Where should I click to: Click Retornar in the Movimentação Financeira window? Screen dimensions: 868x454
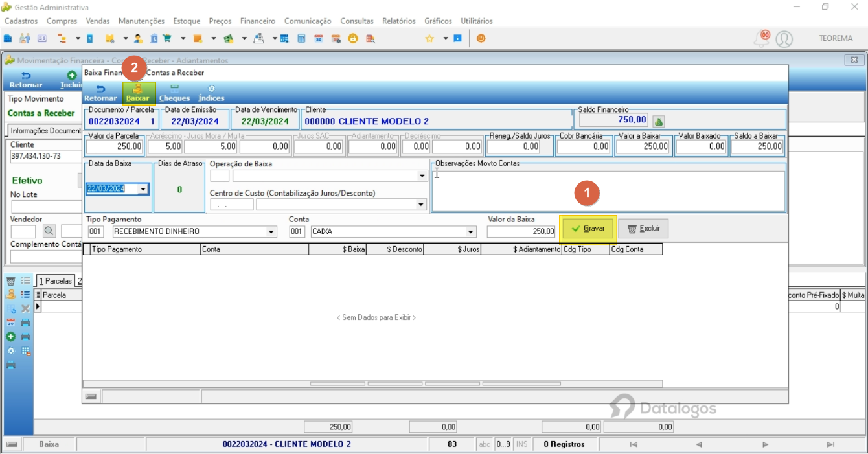point(26,80)
